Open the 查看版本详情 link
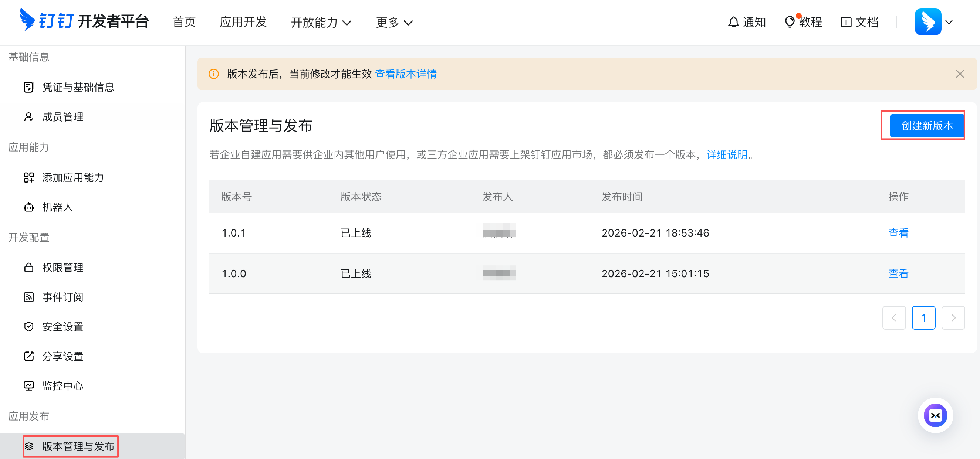The height and width of the screenshot is (459, 980). 406,74
